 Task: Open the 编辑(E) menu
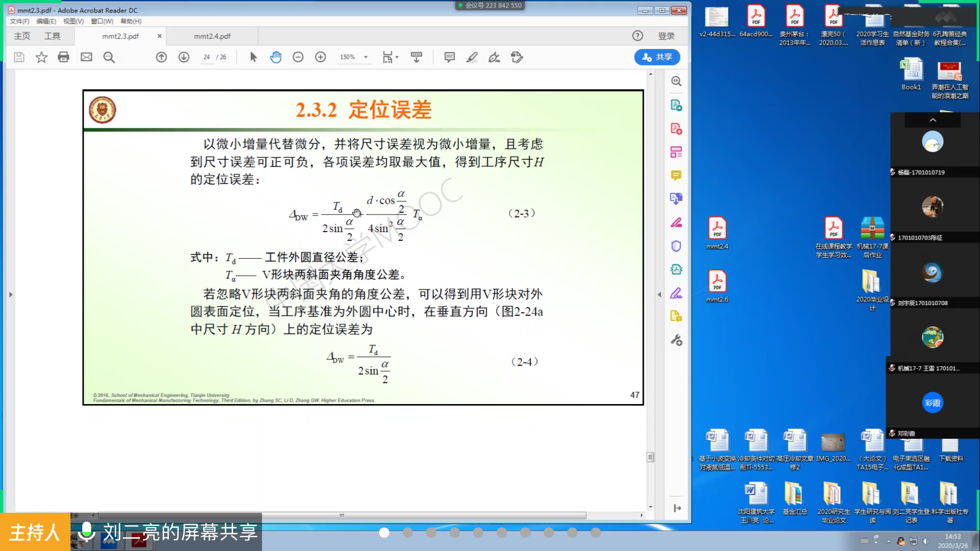[46, 21]
